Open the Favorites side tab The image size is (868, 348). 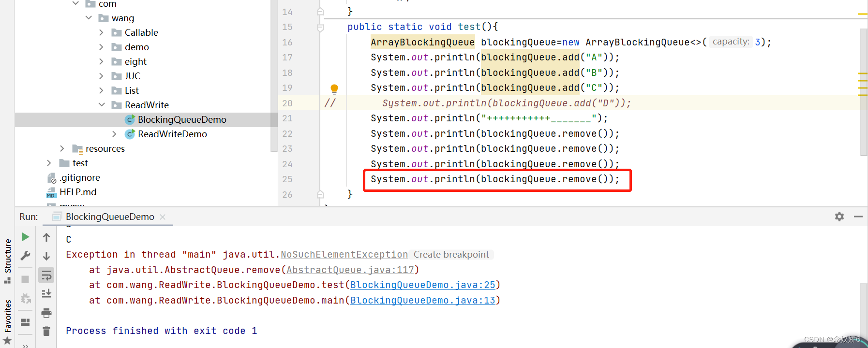pyautogui.click(x=8, y=316)
